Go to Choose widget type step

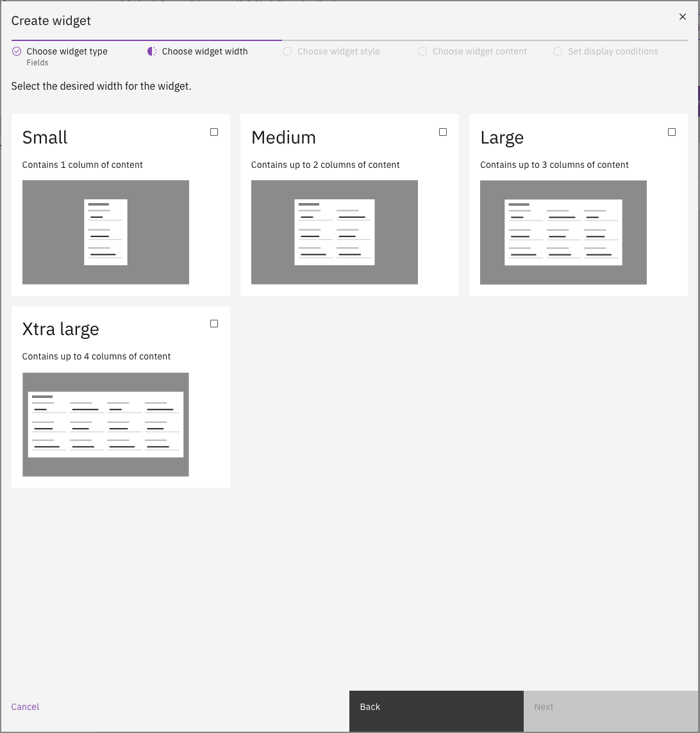[x=67, y=51]
